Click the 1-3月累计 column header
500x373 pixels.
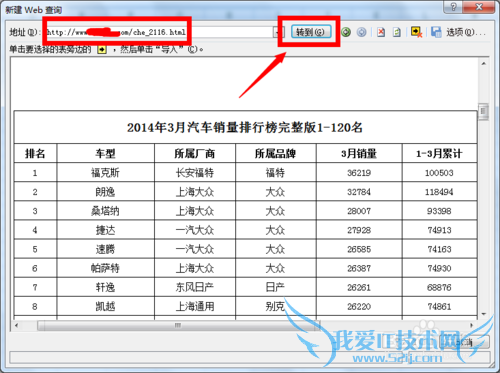[439, 154]
